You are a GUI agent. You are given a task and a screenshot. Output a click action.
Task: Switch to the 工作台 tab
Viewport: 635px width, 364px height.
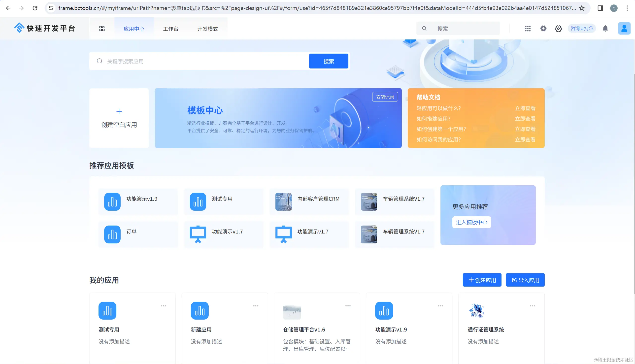(170, 29)
